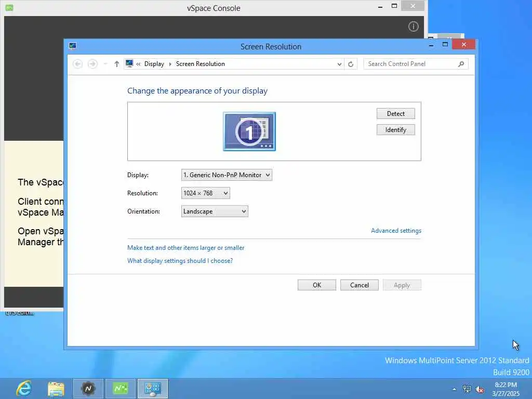Click the green vSpace taskbar icon

[x=121, y=389]
